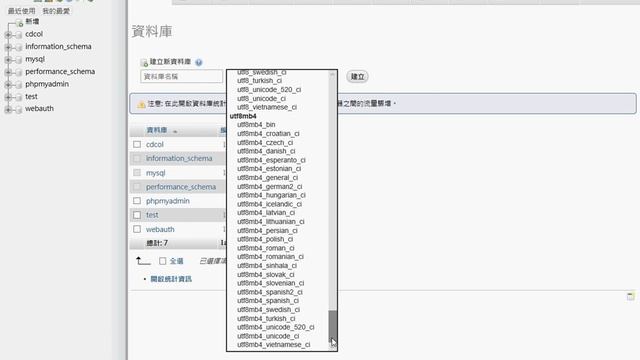This screenshot has height=360, width=640.
Task: Open the phpmyadmin link in the table
Action: tap(168, 201)
